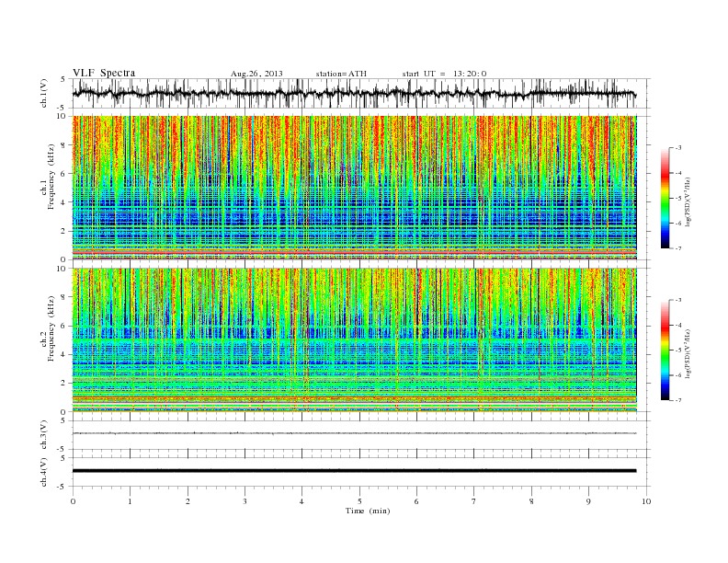Image resolution: width=728 pixels, height=563 pixels.
Task: Click the thick ch.4 voltage trace
Action: pyautogui.click(x=354, y=471)
